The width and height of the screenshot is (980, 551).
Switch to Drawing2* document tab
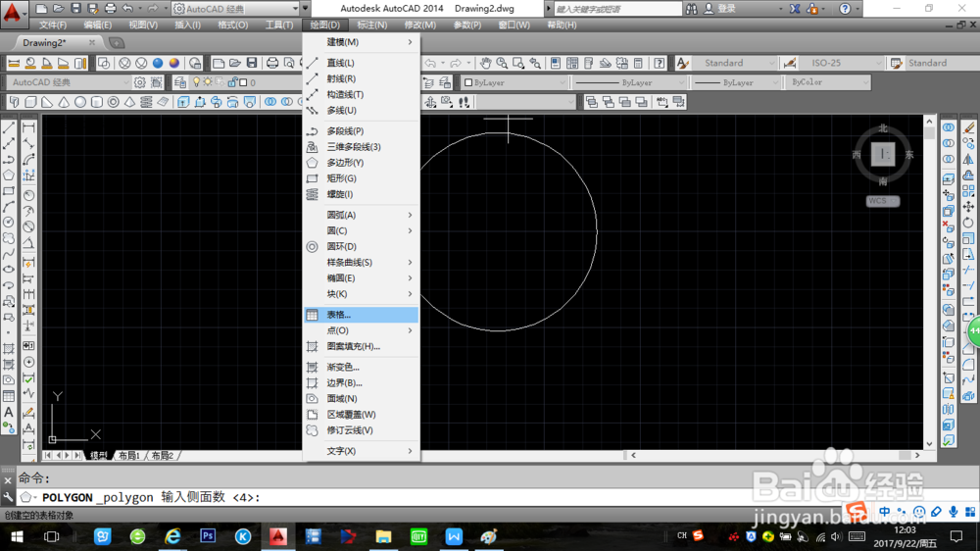pyautogui.click(x=44, y=42)
